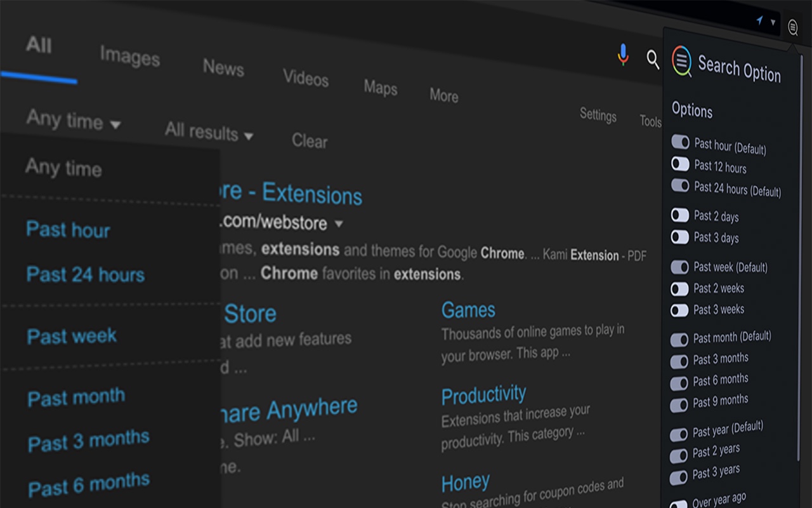Disable the Past 9 months toggle
This screenshot has width=812, height=508.
pyautogui.click(x=679, y=405)
